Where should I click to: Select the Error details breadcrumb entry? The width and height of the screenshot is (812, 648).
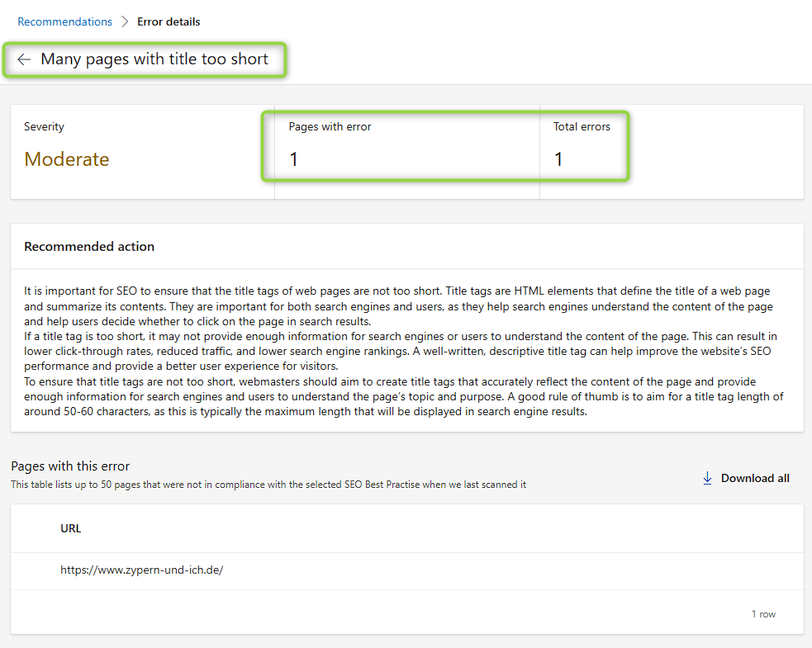coord(169,21)
